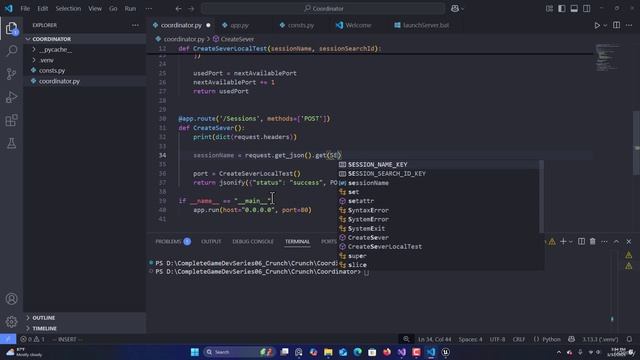Open the Testing flask view
The image size is (640, 360).
[11, 143]
